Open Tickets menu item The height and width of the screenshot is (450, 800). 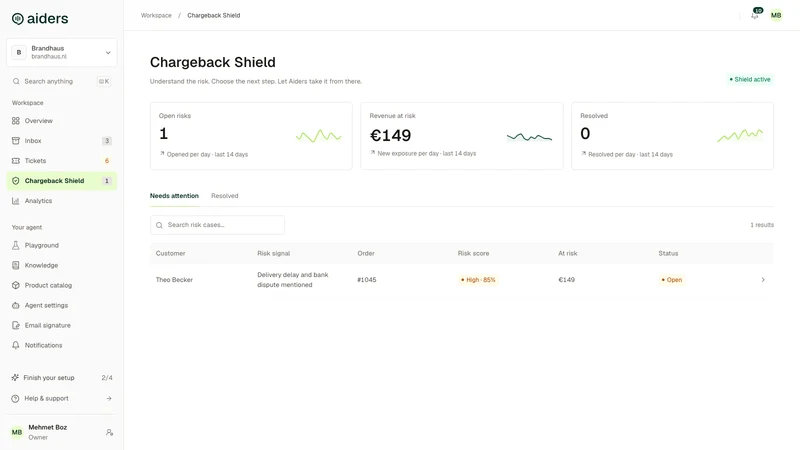(x=62, y=161)
